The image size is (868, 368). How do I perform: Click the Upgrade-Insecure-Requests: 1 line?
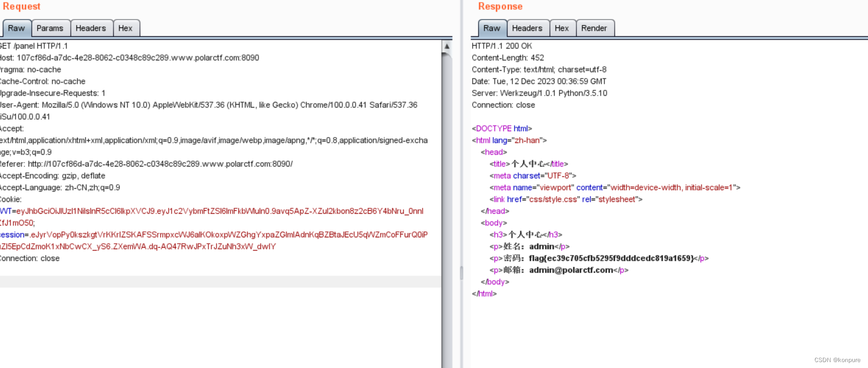pos(53,93)
